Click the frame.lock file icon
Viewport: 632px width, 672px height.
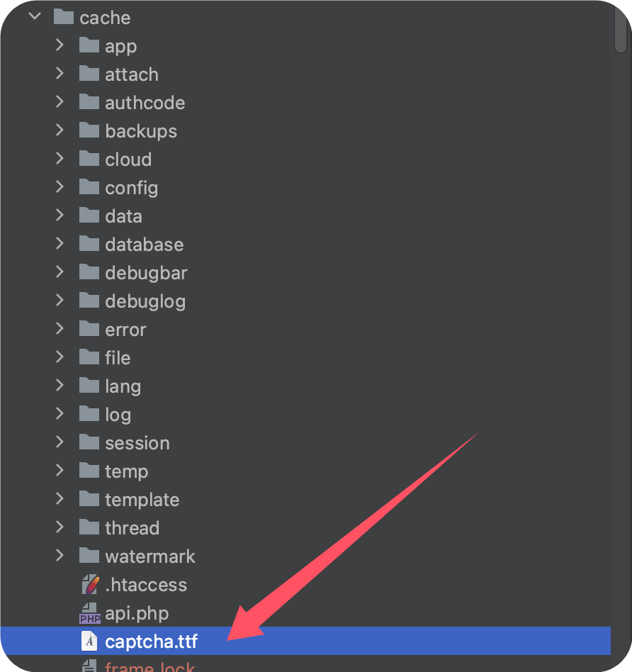pyautogui.click(x=89, y=666)
